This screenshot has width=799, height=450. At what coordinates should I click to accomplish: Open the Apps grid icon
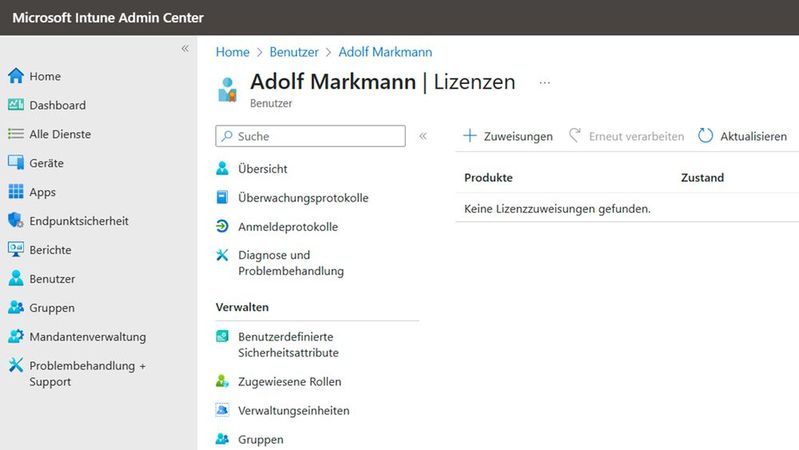(16, 192)
